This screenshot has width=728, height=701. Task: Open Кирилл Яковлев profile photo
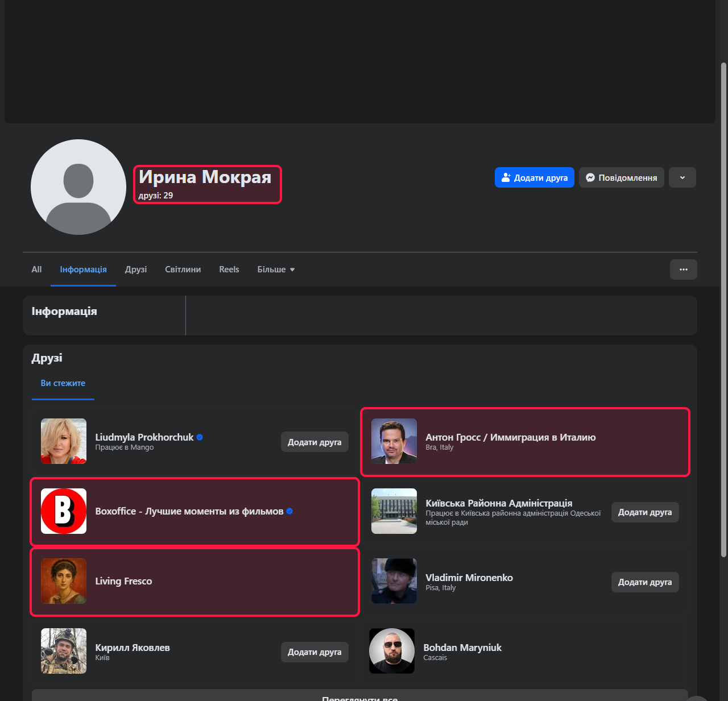point(64,651)
